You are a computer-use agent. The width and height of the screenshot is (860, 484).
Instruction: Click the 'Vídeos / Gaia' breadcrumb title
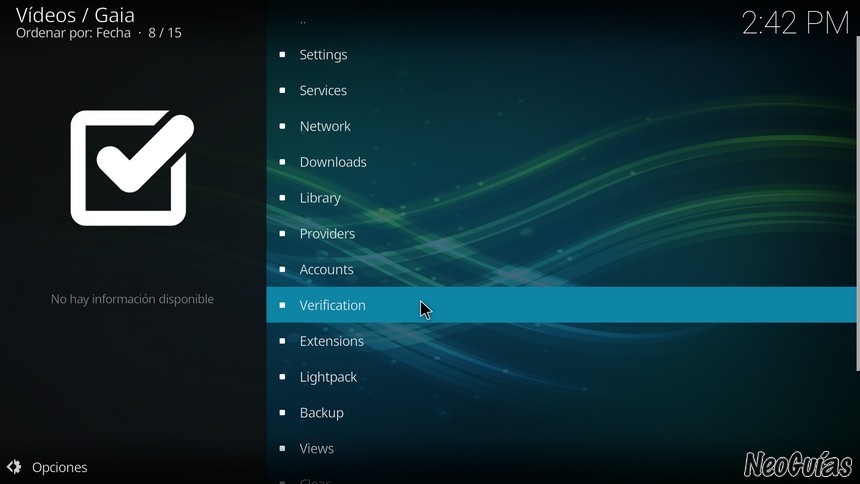coord(75,15)
